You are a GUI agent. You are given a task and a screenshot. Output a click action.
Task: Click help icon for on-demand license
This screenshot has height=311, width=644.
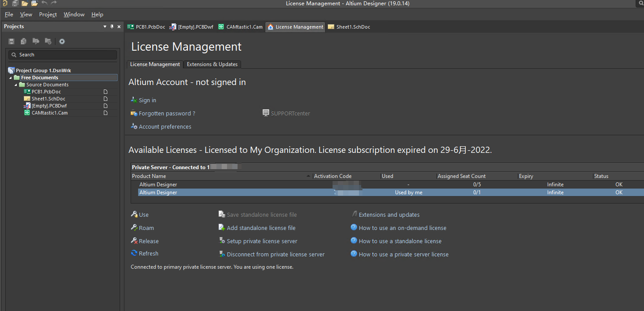354,228
